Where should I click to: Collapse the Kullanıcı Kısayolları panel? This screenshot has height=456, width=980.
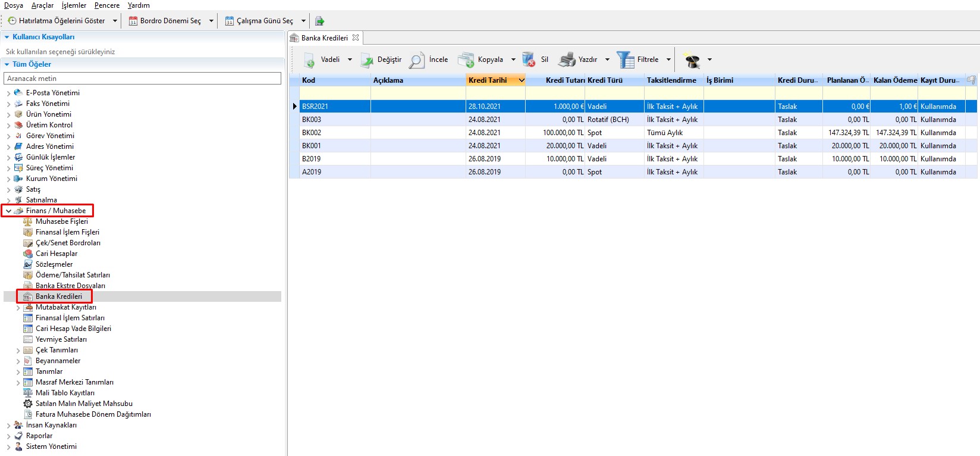pos(7,37)
